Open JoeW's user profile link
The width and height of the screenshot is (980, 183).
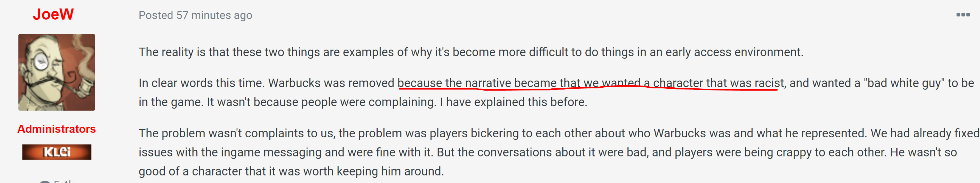53,14
